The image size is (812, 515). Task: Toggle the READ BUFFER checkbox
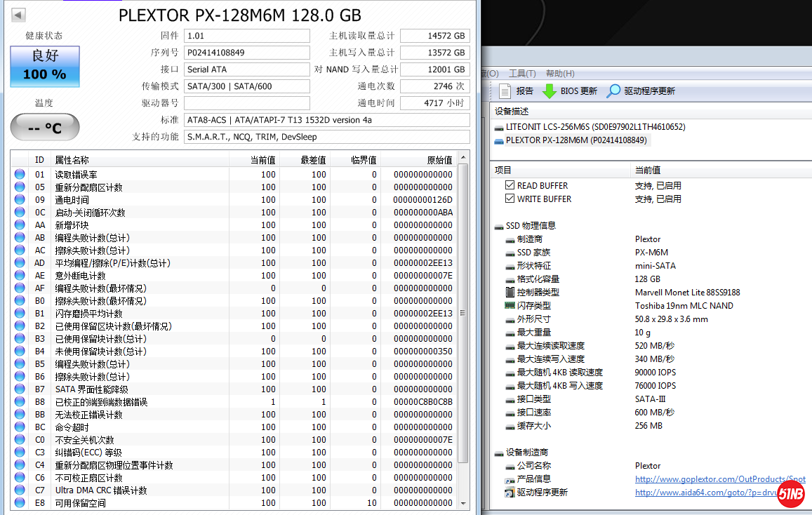tap(510, 186)
